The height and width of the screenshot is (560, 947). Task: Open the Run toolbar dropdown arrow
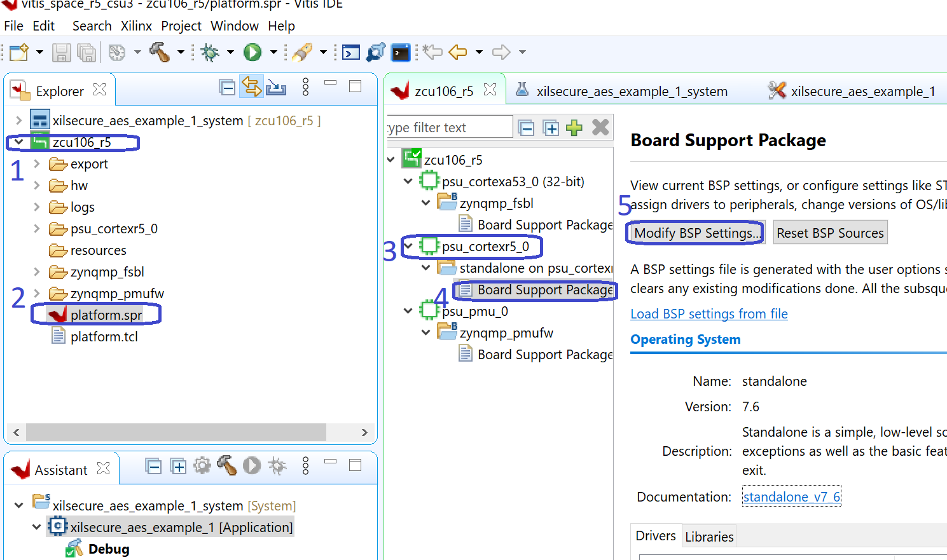point(273,52)
